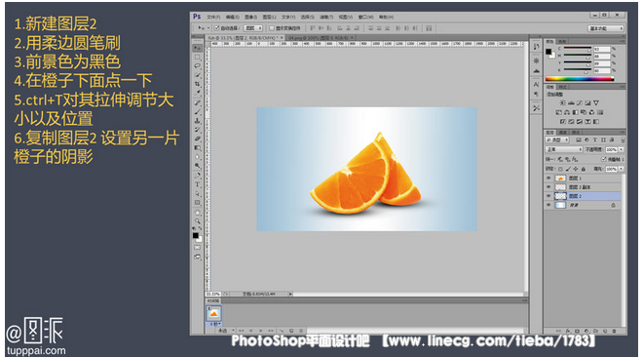Open the Opacity slider dropdown arrow
Screen dimensions: 644x357
click(x=621, y=149)
